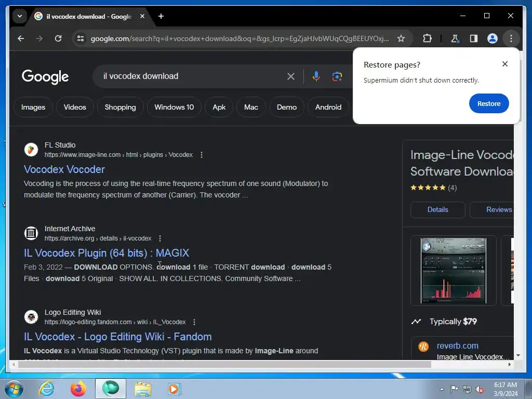The width and height of the screenshot is (532, 399).
Task: Open the Vocodex product thumbnail image
Action: 453,270
